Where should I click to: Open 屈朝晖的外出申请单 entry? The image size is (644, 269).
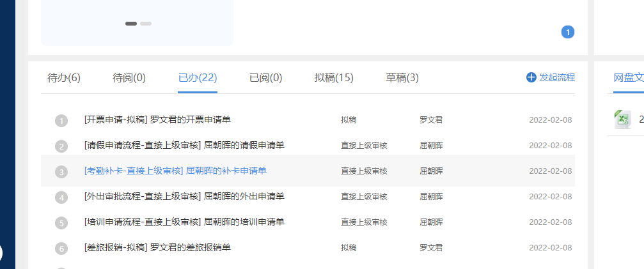[184, 196]
